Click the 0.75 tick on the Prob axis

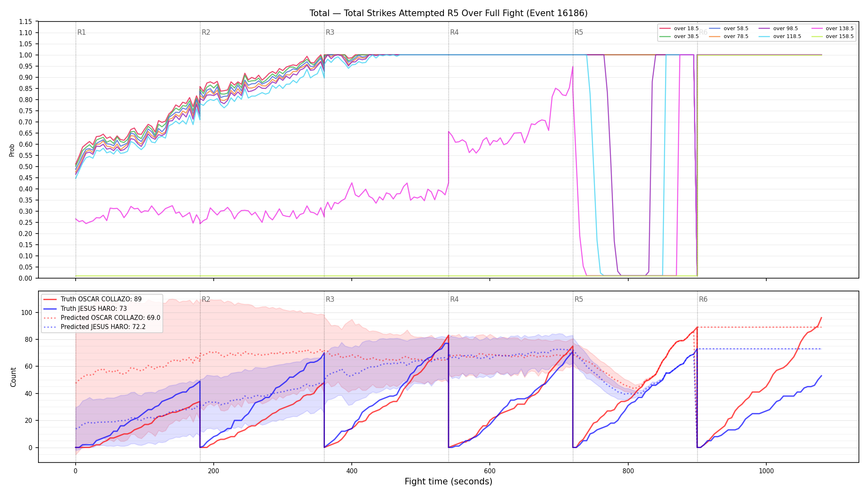[26, 111]
